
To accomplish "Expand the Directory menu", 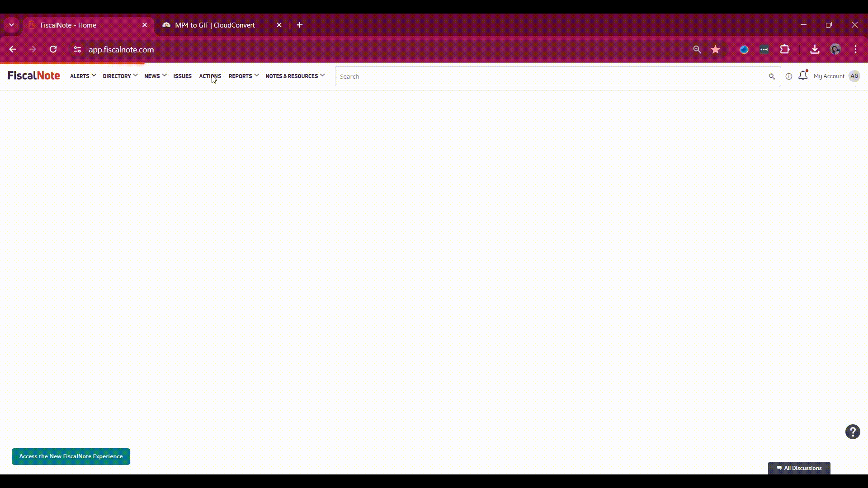I will [120, 76].
